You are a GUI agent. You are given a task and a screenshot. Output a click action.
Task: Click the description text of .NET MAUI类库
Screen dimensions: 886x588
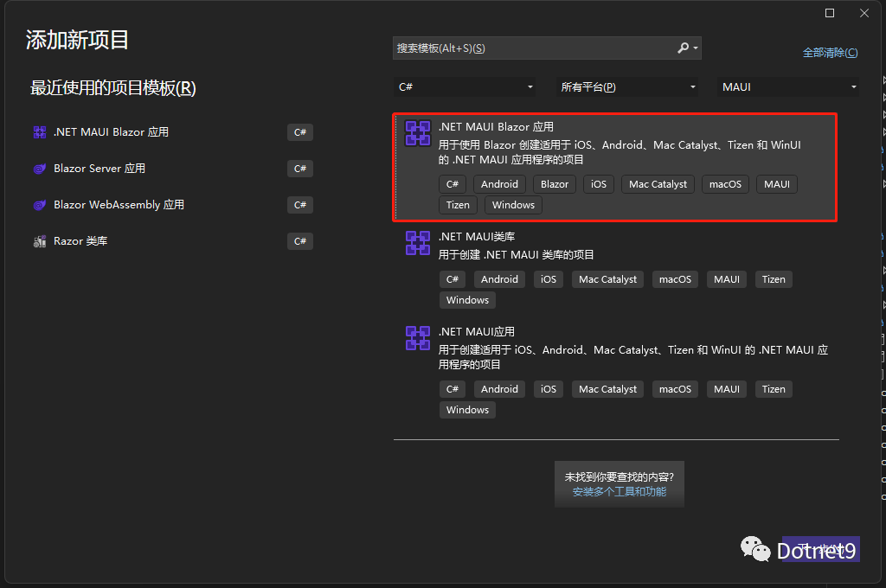click(516, 255)
